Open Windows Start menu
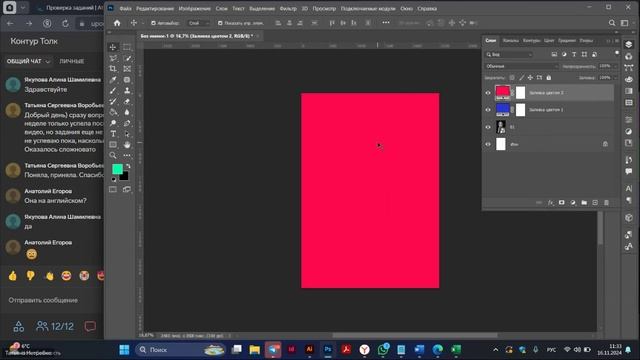 pyautogui.click(x=124, y=350)
